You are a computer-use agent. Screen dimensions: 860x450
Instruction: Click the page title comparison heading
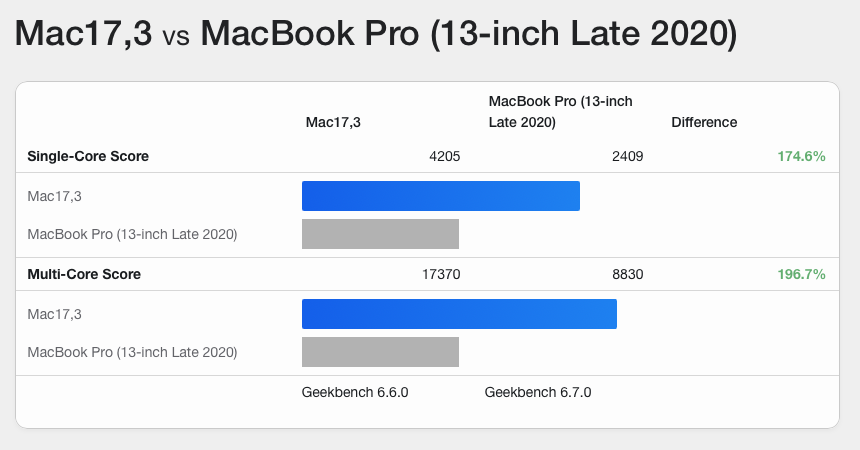[x=377, y=35]
